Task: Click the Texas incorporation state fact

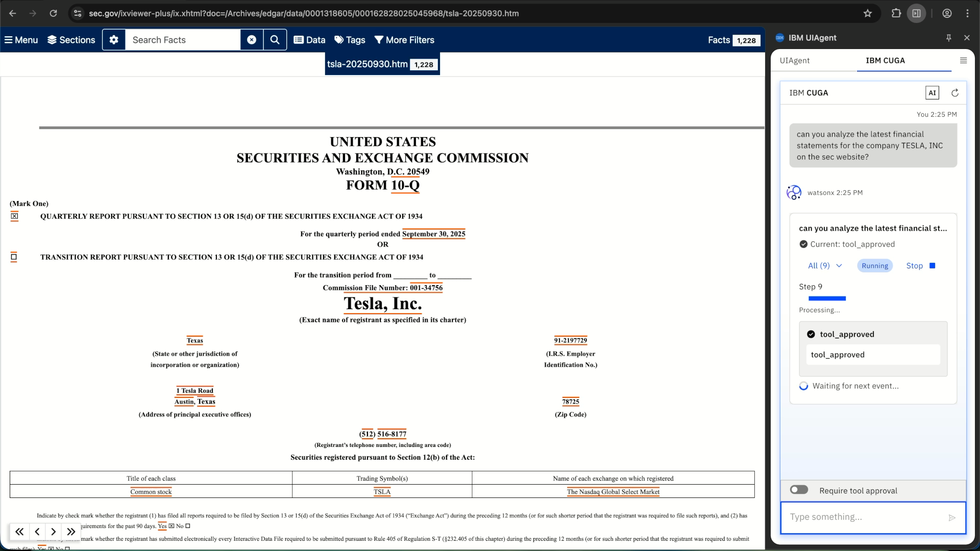Action: pos(194,341)
